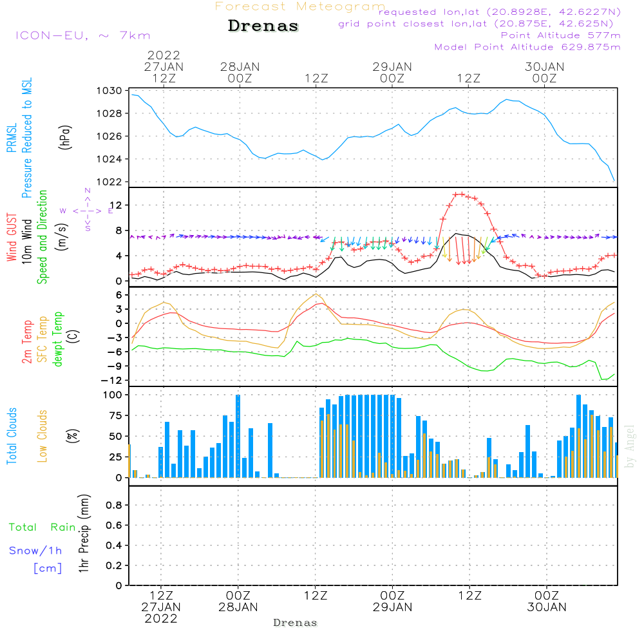Select the '(C)' temperature unit label

pyautogui.click(x=73, y=336)
